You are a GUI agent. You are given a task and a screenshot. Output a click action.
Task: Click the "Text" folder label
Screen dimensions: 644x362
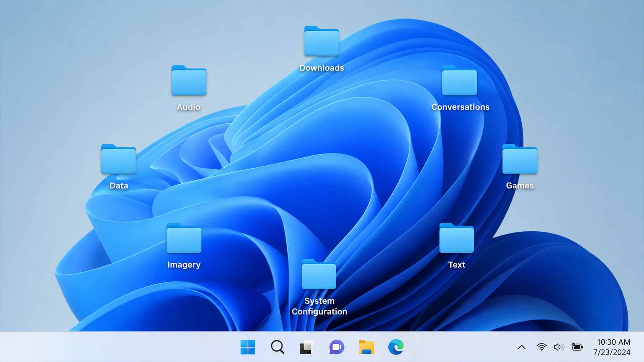[x=456, y=265]
